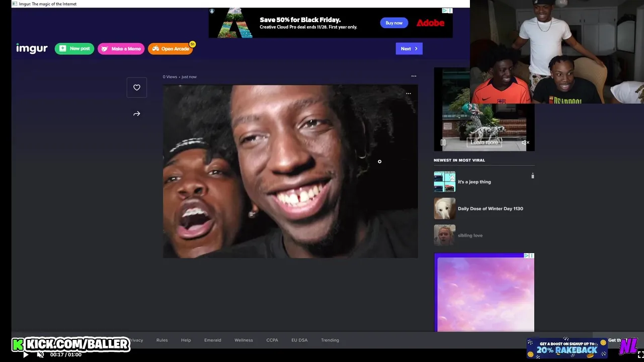Viewport: 644px width, 362px height.
Task: Open post options three-dot menu above image
Action: [414, 76]
